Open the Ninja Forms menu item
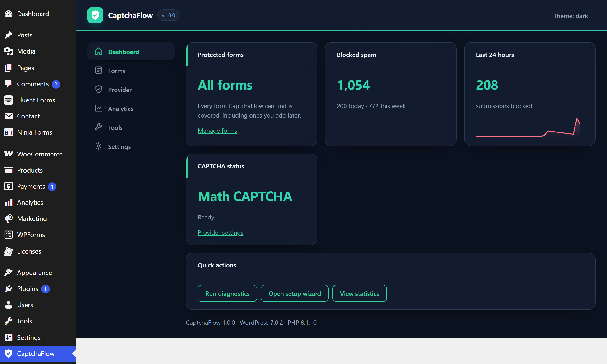 click(38, 132)
